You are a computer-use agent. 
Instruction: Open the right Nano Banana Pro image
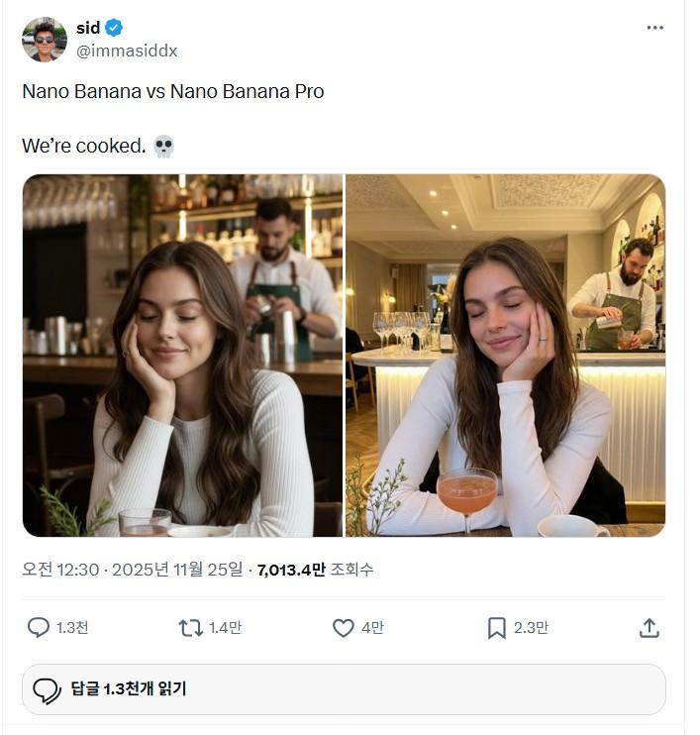coord(505,356)
